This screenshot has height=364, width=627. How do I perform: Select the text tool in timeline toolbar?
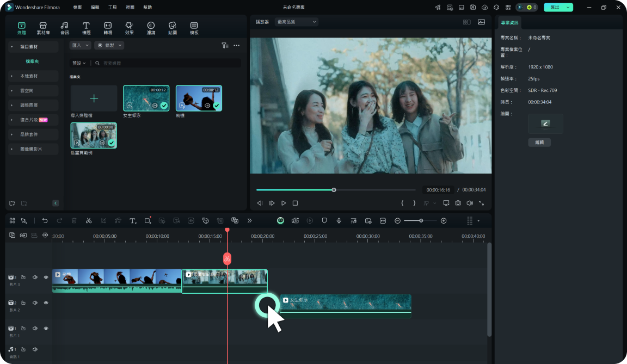point(133,220)
